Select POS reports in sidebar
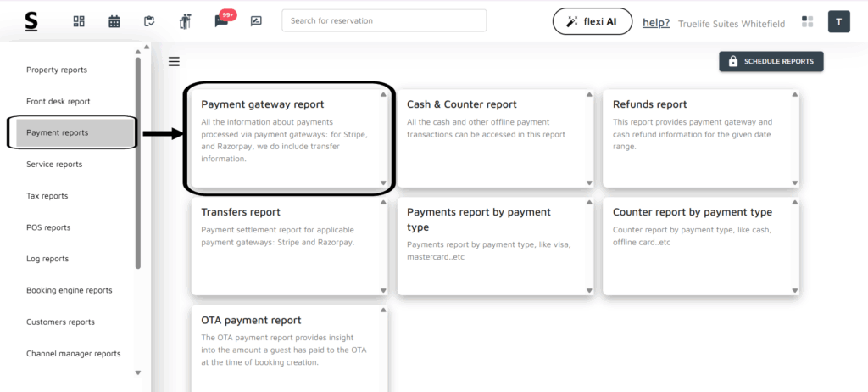The image size is (868, 392). pos(48,227)
